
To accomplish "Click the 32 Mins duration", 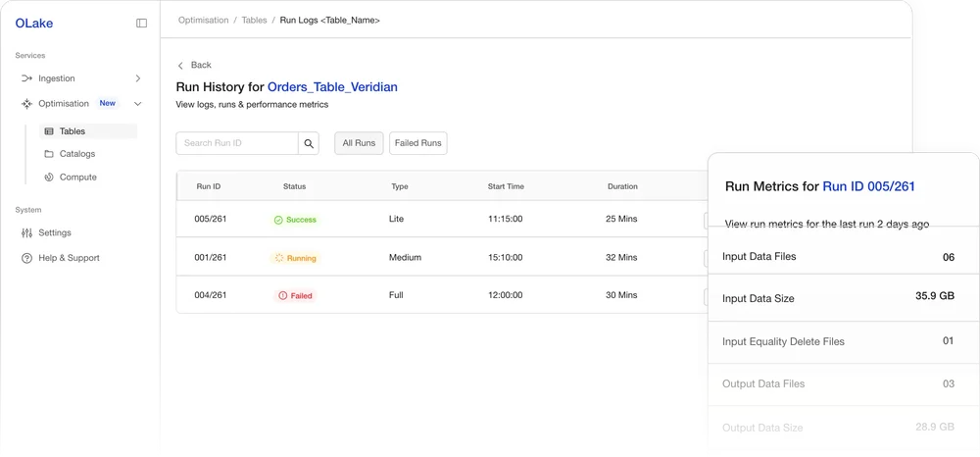I will click(x=621, y=258).
